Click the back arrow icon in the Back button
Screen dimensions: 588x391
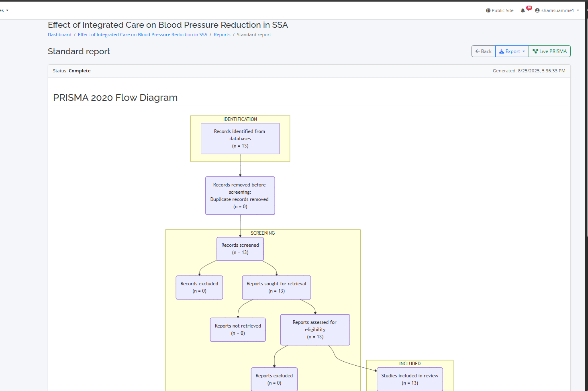point(478,51)
